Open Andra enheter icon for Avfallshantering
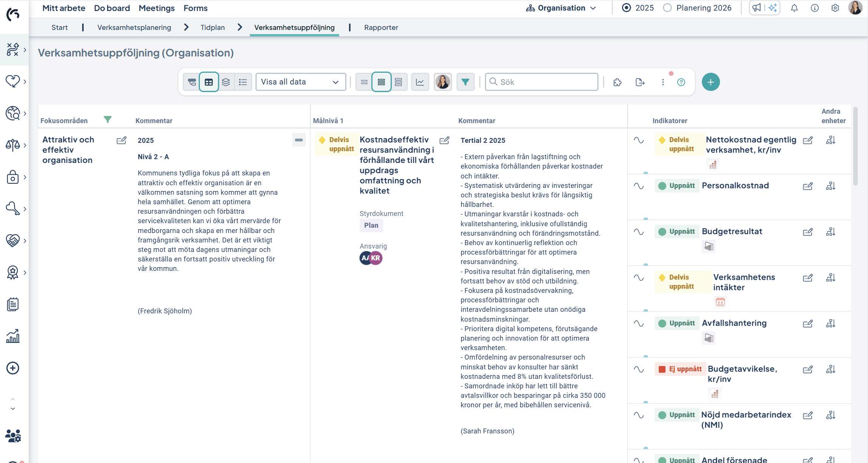Viewport: 868px width, 463px height. pyautogui.click(x=831, y=324)
